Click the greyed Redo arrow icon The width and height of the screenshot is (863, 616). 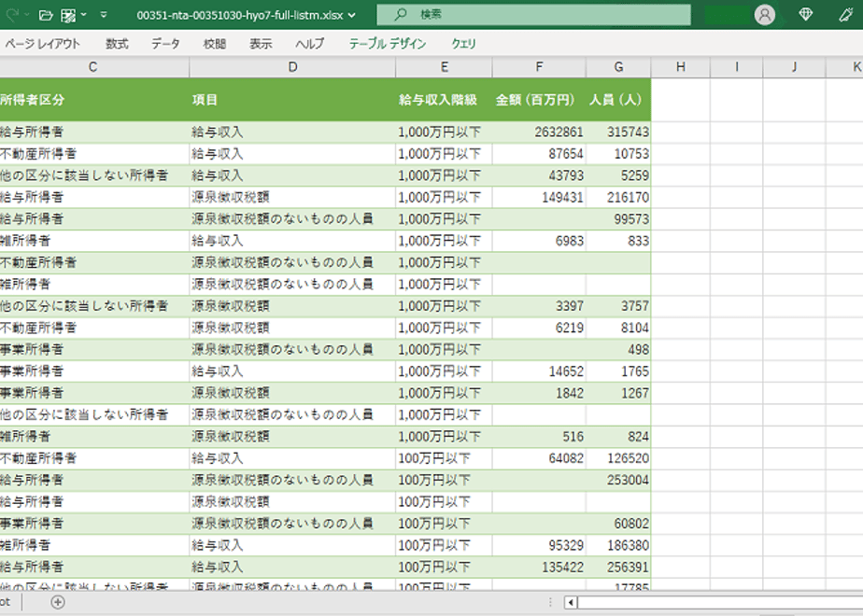[11, 15]
